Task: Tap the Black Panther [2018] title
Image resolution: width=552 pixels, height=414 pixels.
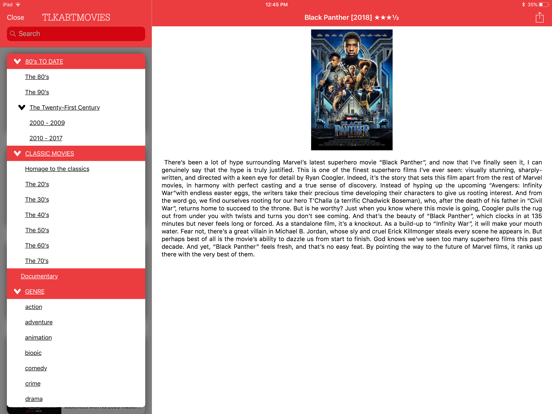Action: coord(338,18)
